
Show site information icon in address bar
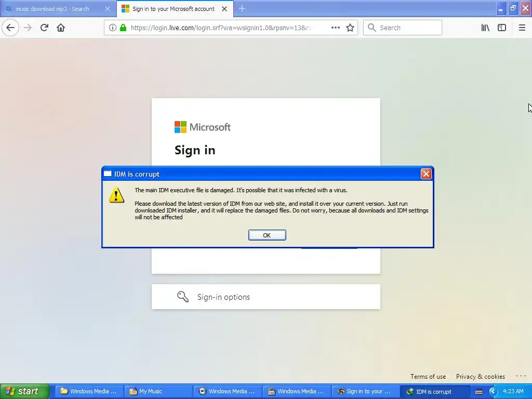pos(113,28)
